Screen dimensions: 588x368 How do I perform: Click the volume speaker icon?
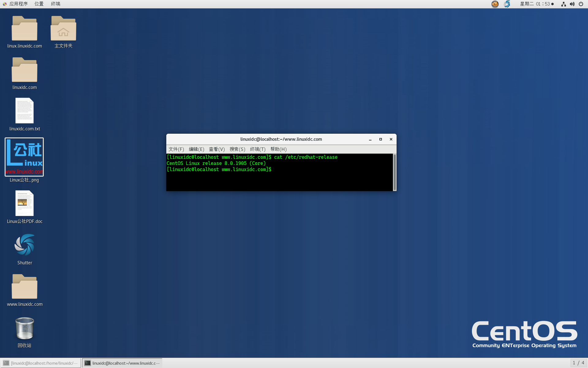click(x=572, y=4)
